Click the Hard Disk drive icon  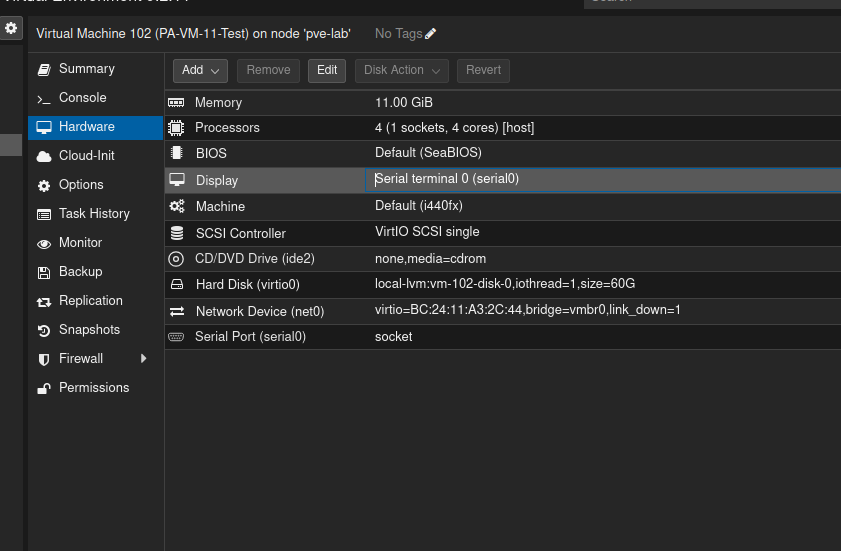(177, 284)
